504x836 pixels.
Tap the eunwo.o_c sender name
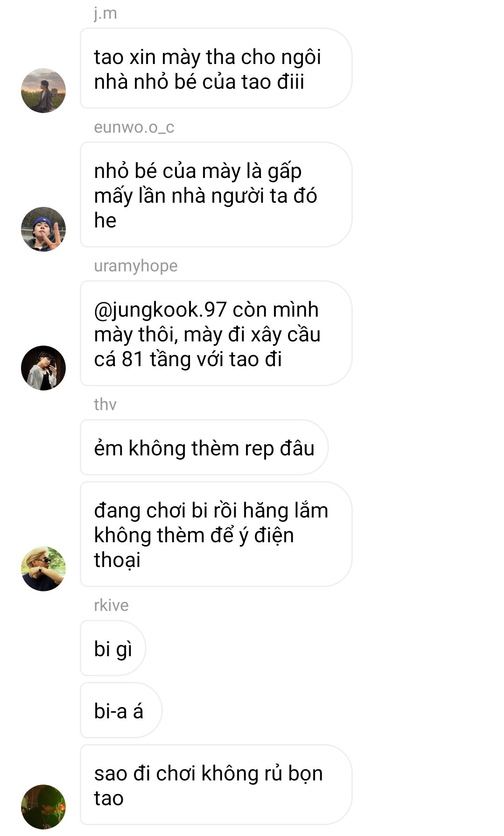tap(134, 127)
